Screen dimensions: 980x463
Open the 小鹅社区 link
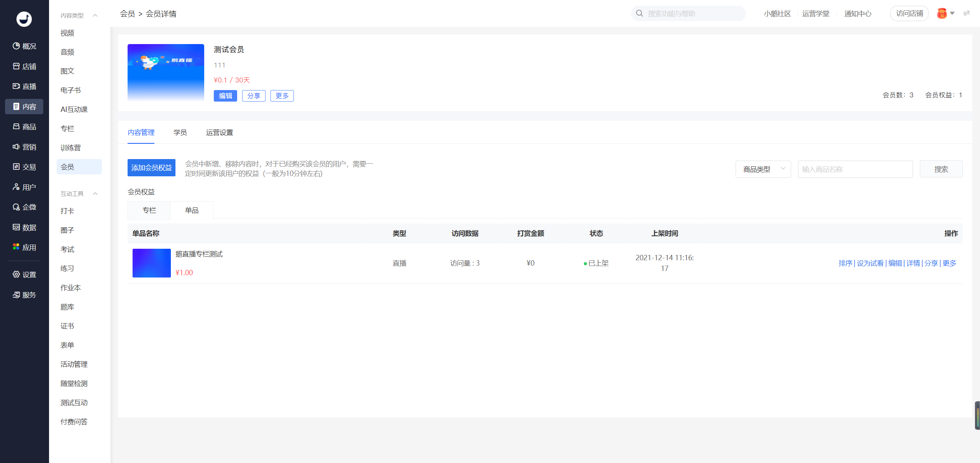point(777,13)
